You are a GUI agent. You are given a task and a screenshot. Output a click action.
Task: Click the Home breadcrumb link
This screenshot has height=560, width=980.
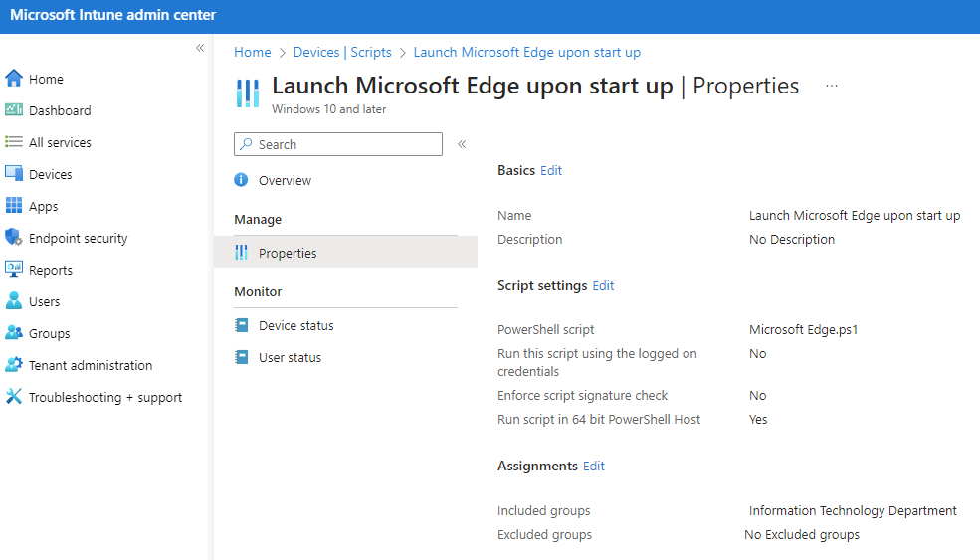pyautogui.click(x=252, y=52)
